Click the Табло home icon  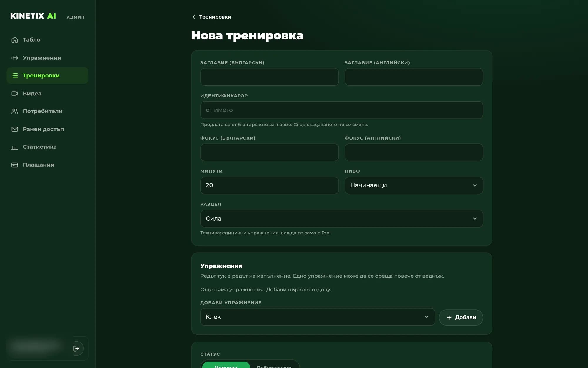click(15, 40)
